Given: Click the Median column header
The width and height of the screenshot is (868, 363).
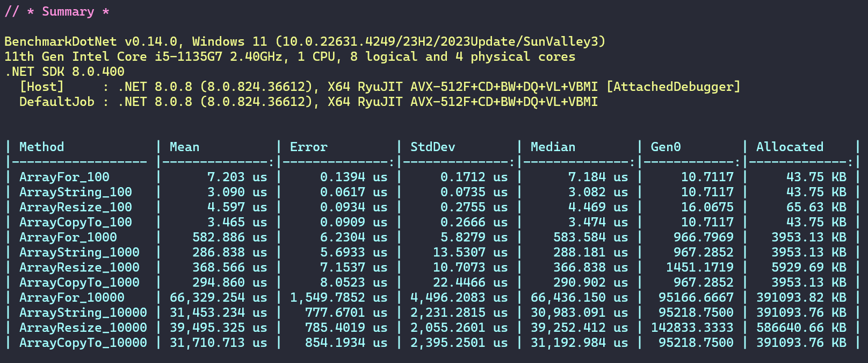Looking at the screenshot, I should click(553, 147).
